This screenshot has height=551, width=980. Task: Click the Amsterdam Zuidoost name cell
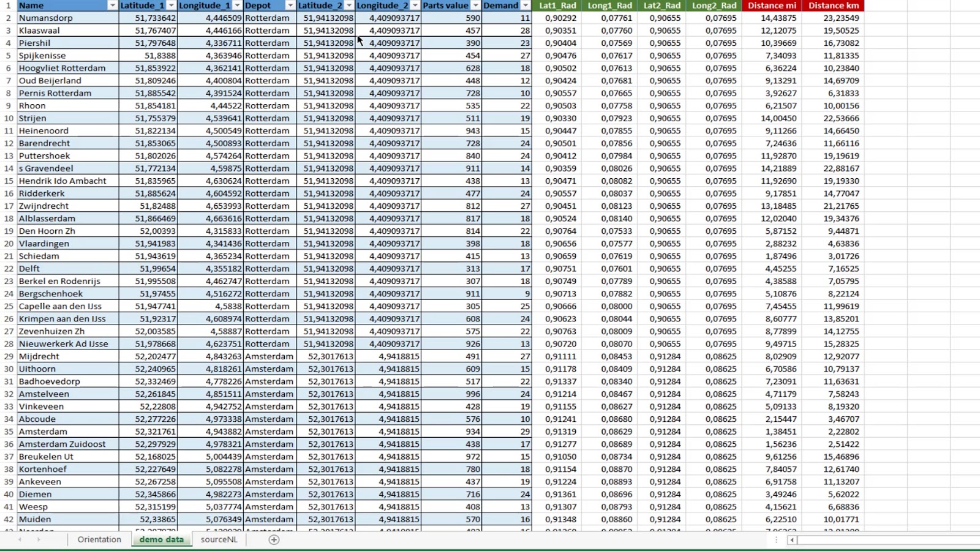pos(68,444)
